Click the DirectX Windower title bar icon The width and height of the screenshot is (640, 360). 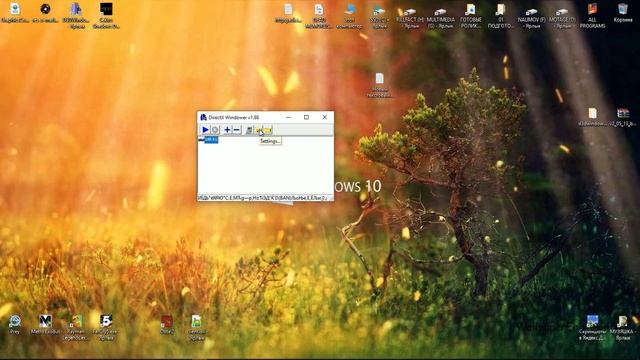pos(203,117)
